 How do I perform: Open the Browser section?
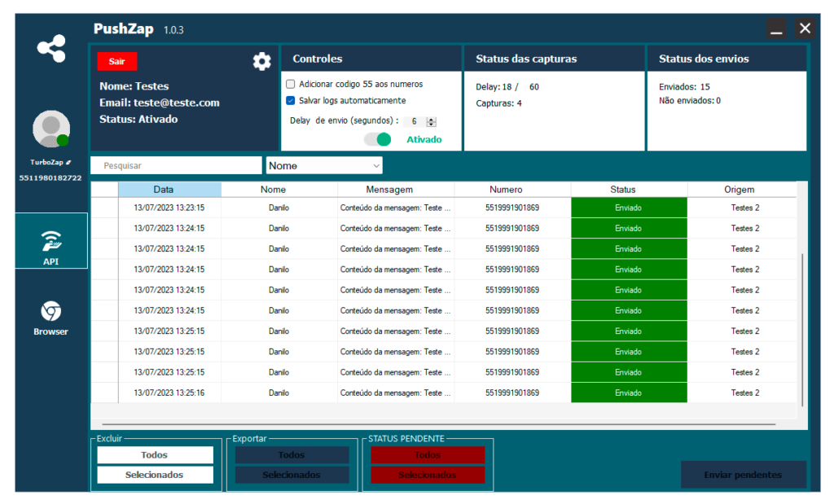tap(50, 318)
